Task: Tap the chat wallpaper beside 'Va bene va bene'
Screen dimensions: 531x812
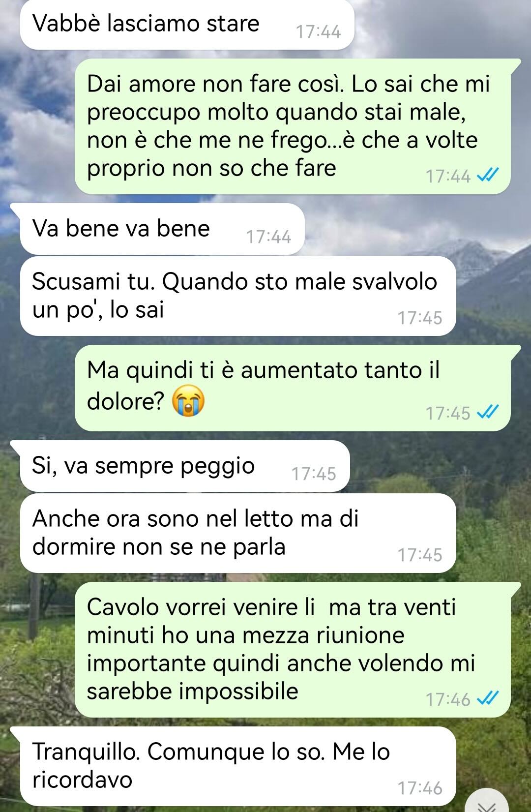Action: click(418, 229)
